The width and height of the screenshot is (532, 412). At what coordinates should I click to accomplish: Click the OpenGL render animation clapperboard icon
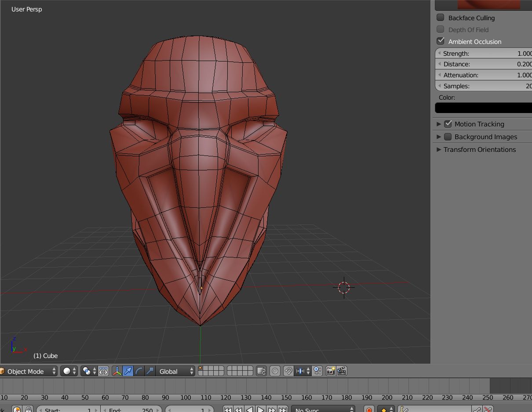tap(342, 371)
